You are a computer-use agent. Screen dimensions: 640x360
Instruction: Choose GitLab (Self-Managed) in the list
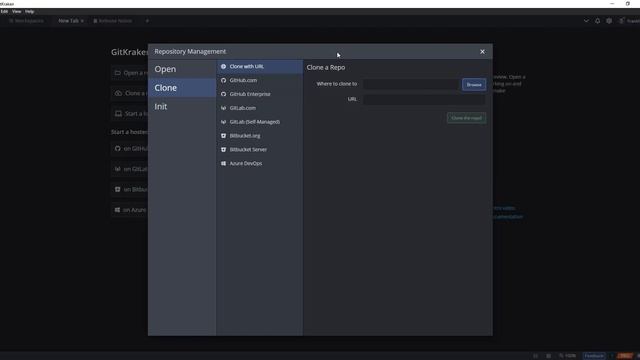(260, 122)
